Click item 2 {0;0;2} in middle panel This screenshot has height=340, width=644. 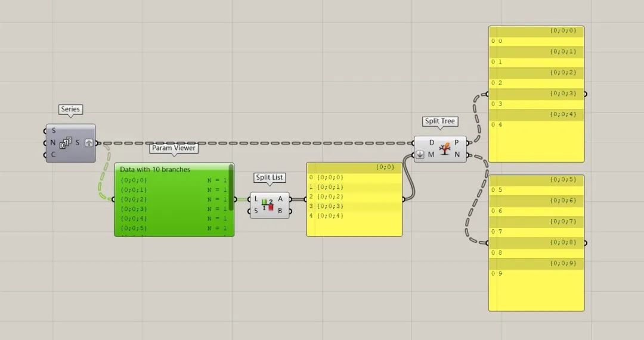click(354, 196)
